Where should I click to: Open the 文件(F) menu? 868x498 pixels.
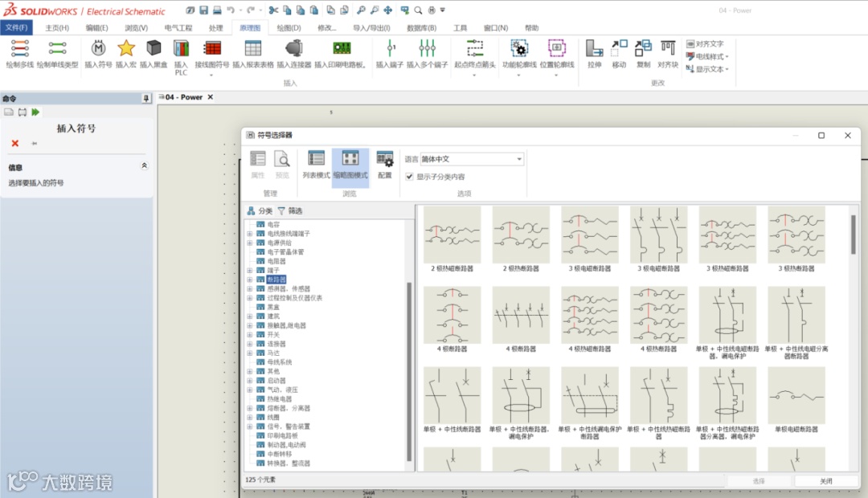(x=16, y=28)
